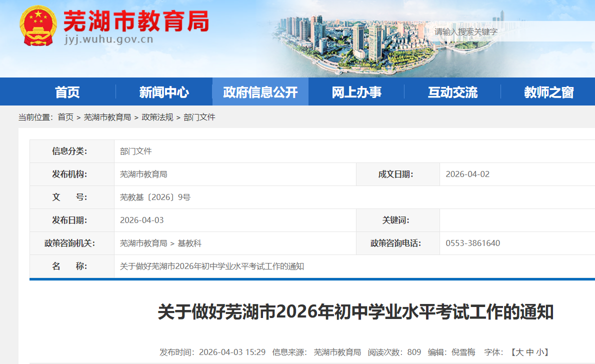The image size is (595, 364).
Task: Open the 网上办事 navigation item
Action: (356, 92)
